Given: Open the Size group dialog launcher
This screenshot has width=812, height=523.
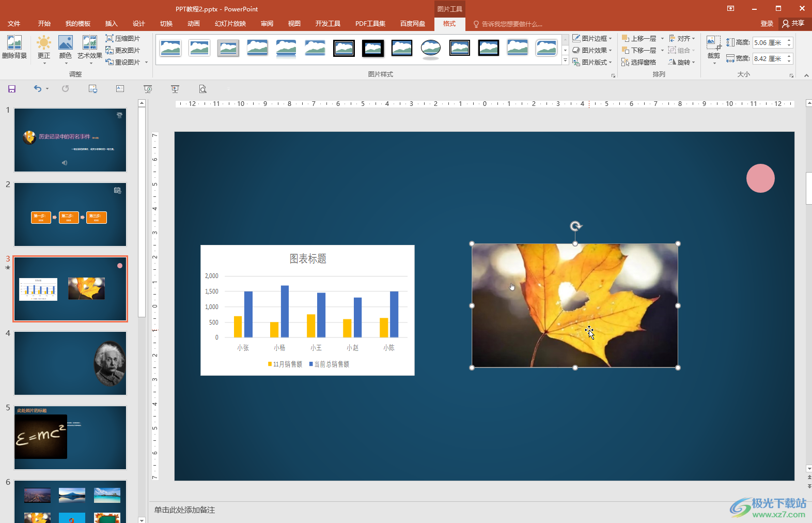Looking at the screenshot, I should point(791,75).
